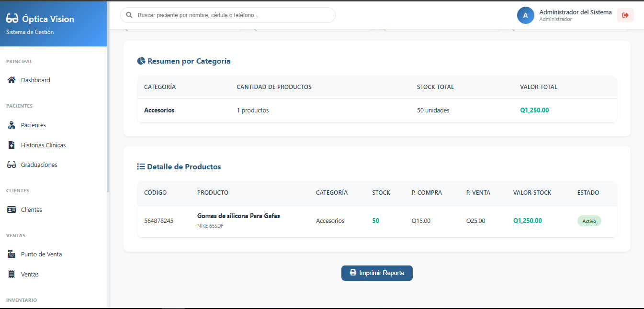Select the Dashboard home icon

(x=11, y=80)
